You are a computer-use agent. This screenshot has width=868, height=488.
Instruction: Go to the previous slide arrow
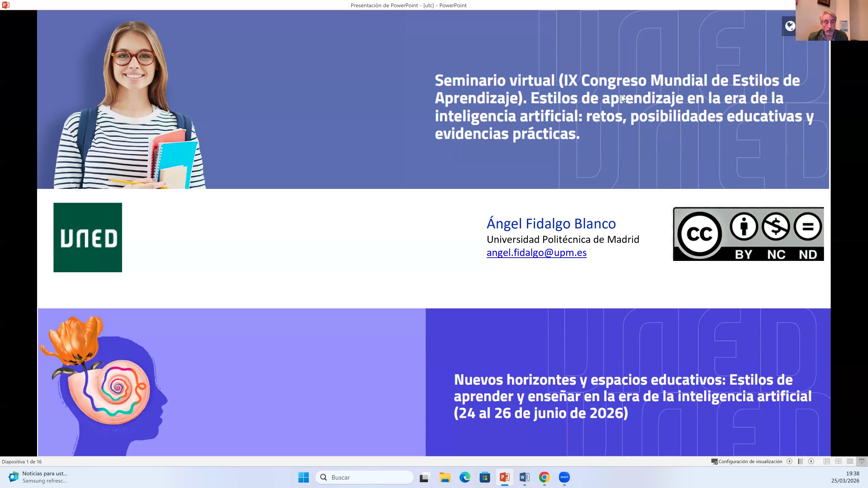(x=789, y=461)
